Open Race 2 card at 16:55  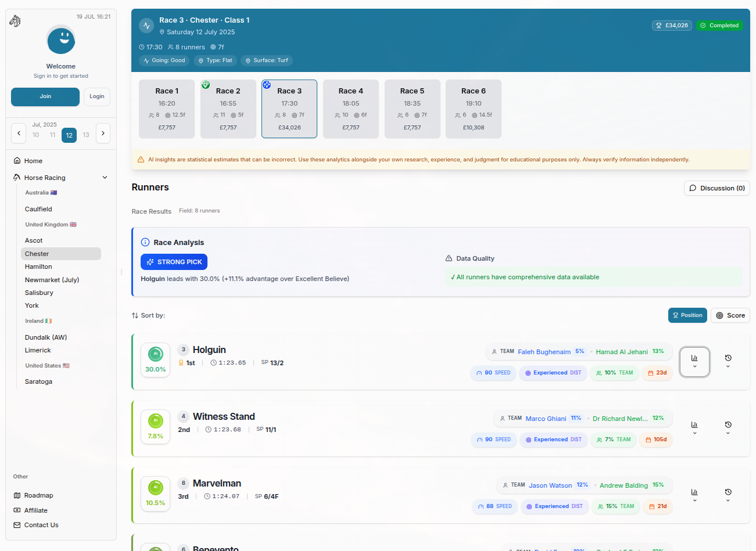(228, 109)
